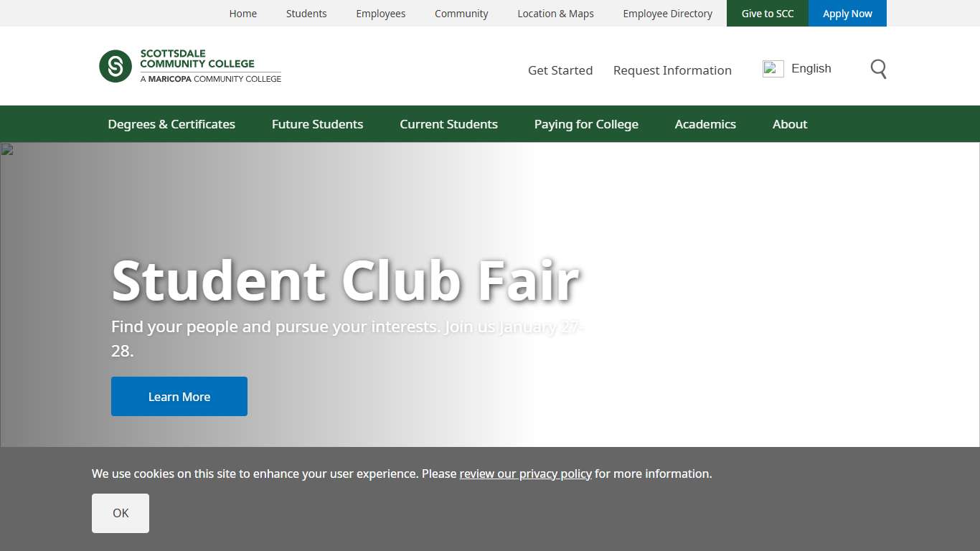
Task: Select the Paying for College menu
Action: [586, 123]
